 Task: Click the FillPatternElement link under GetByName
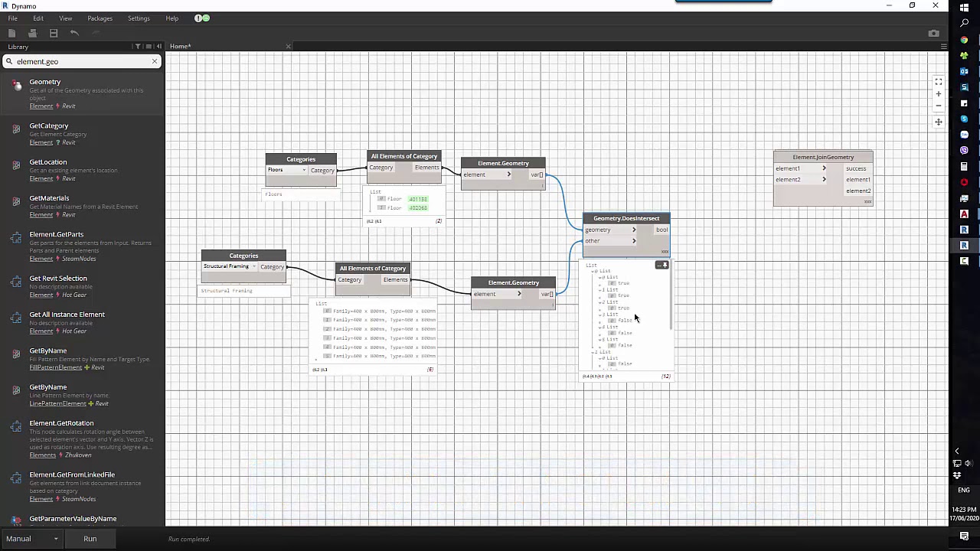pos(56,367)
